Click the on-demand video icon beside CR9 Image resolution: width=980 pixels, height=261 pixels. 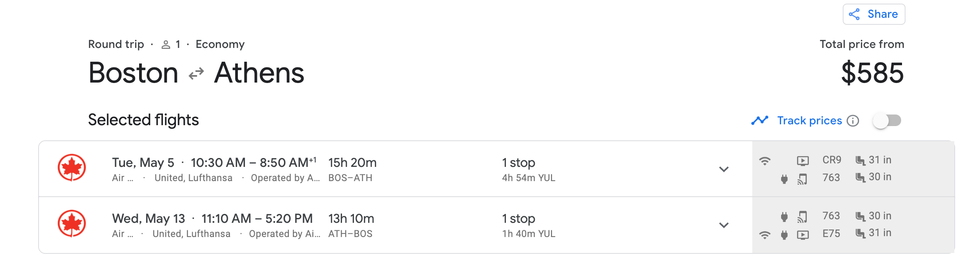[x=803, y=161]
